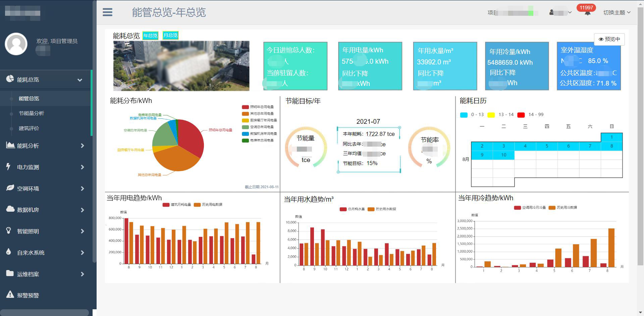
Task: Open 建筑评价 submenu item
Action: pyautogui.click(x=29, y=128)
